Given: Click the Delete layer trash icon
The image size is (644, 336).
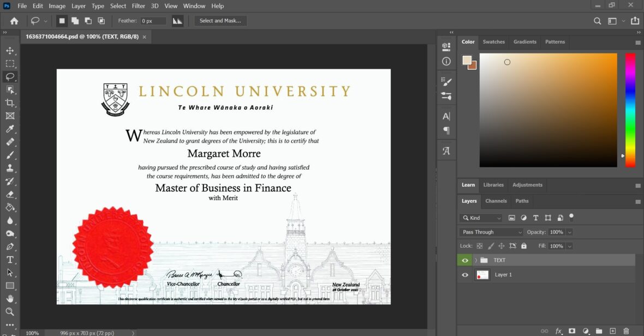Looking at the screenshot, I should pyautogui.click(x=625, y=331).
